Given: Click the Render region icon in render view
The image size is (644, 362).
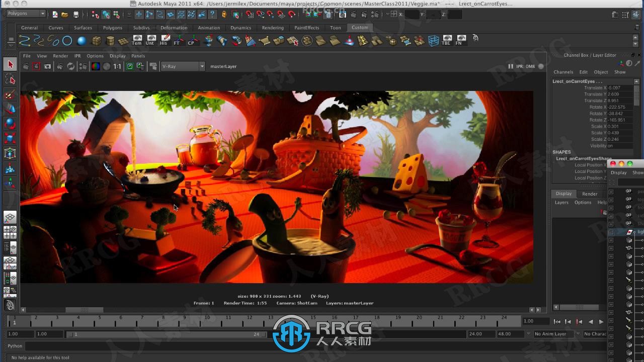Looking at the screenshot, I should pyautogui.click(x=37, y=66).
